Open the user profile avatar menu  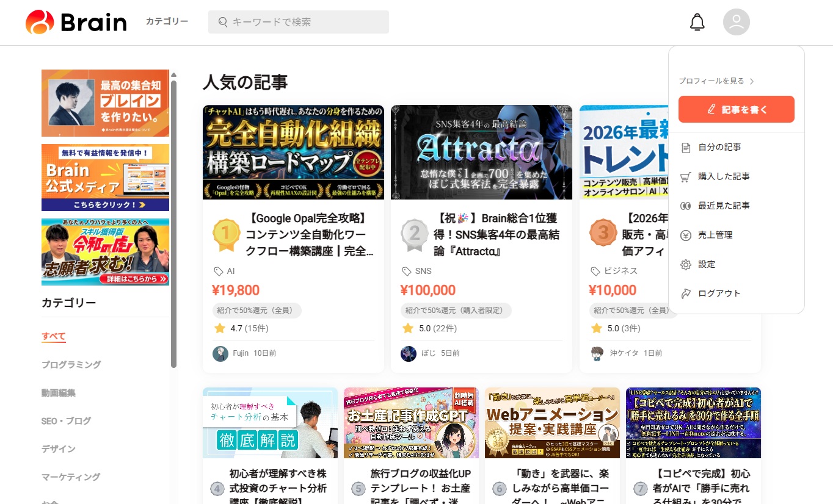[736, 23]
